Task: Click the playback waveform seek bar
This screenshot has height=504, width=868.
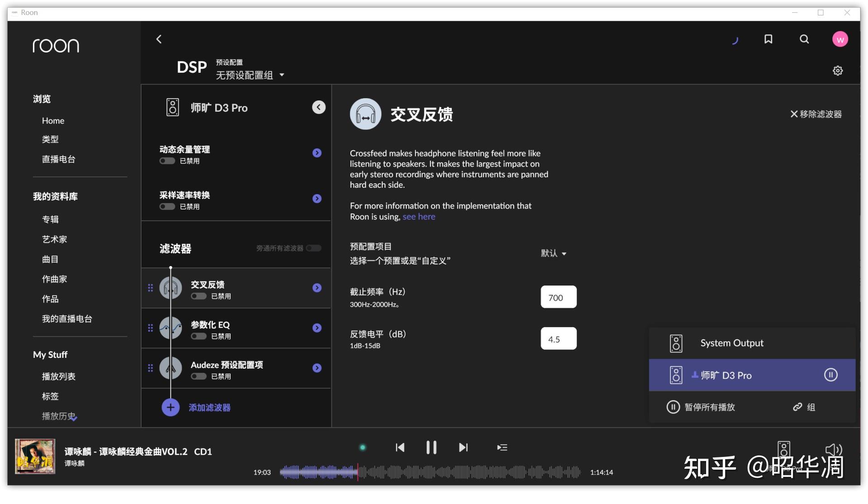Action: click(x=429, y=472)
